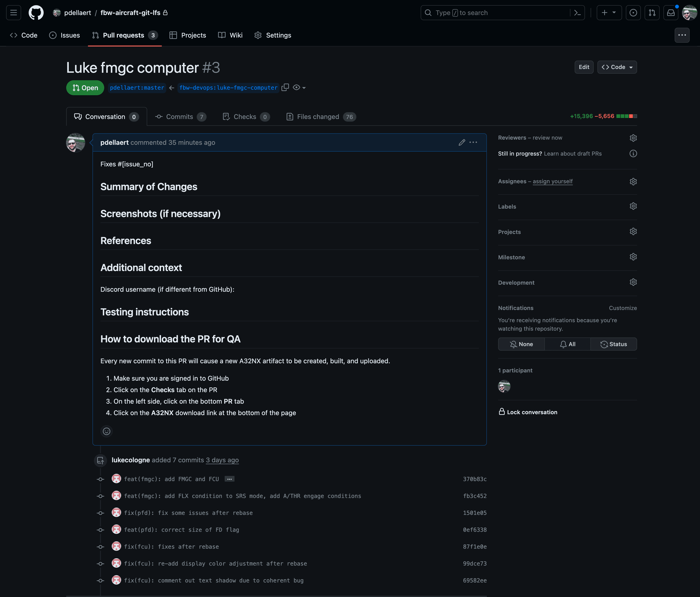This screenshot has width=700, height=597.
Task: Click the GitHub logo home icon
Action: [36, 13]
